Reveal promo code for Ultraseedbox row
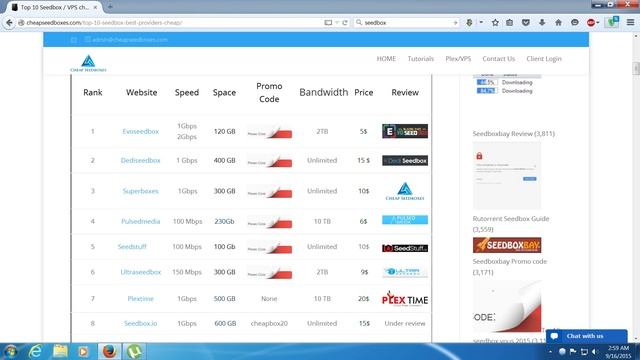The height and width of the screenshot is (360, 640). click(x=269, y=272)
